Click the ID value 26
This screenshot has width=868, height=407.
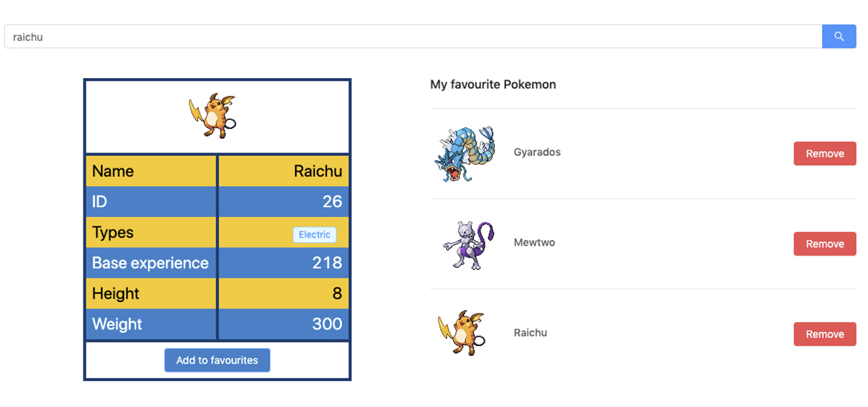click(x=332, y=201)
